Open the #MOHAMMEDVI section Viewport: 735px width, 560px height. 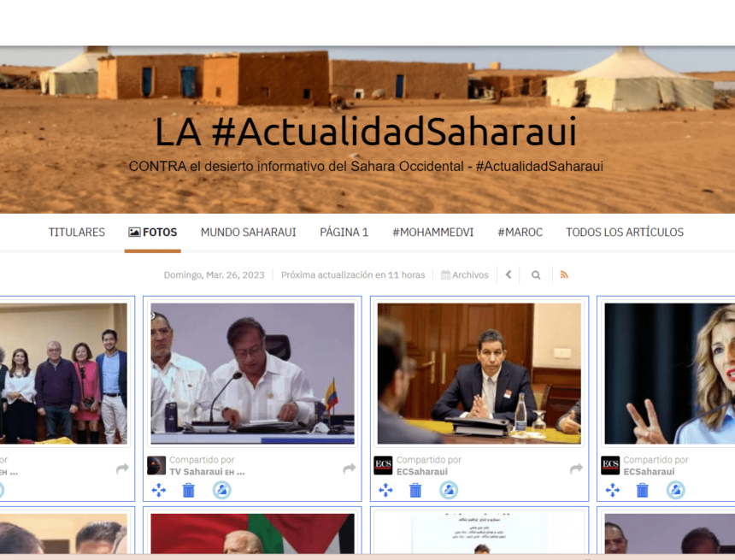click(432, 232)
